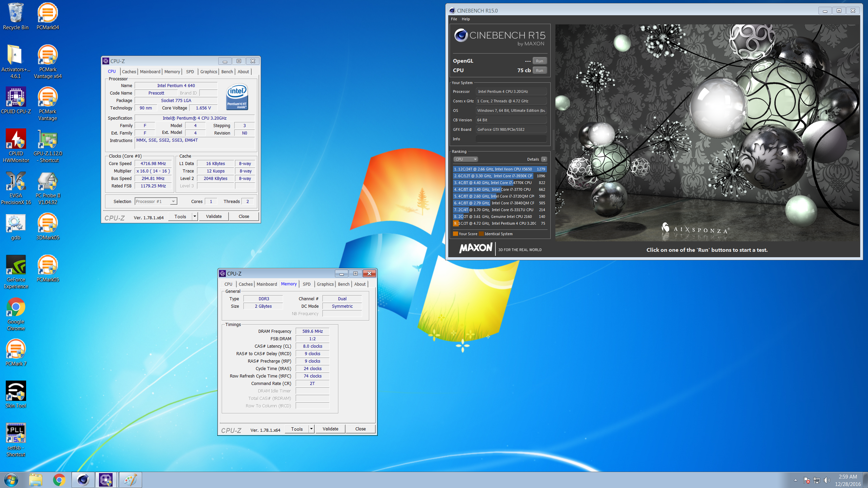Open the CPU ranking filter dropdown in Cinebench

click(x=466, y=159)
